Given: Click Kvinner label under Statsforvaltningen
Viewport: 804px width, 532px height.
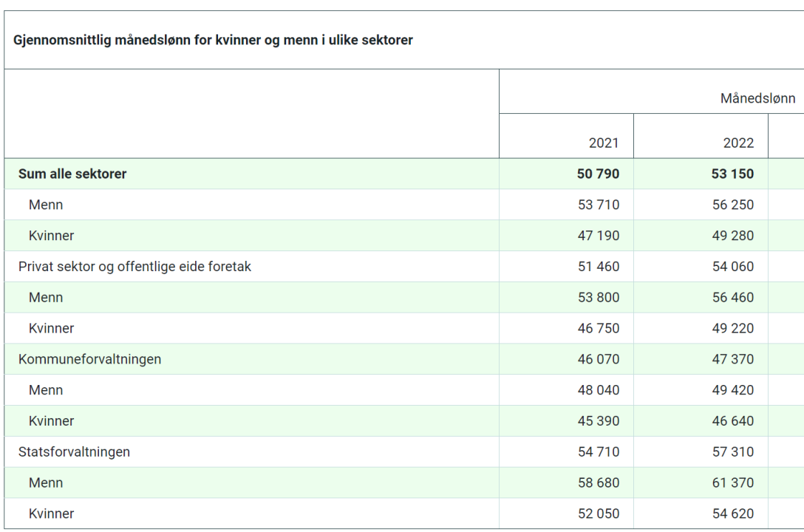Looking at the screenshot, I should click(x=51, y=514).
